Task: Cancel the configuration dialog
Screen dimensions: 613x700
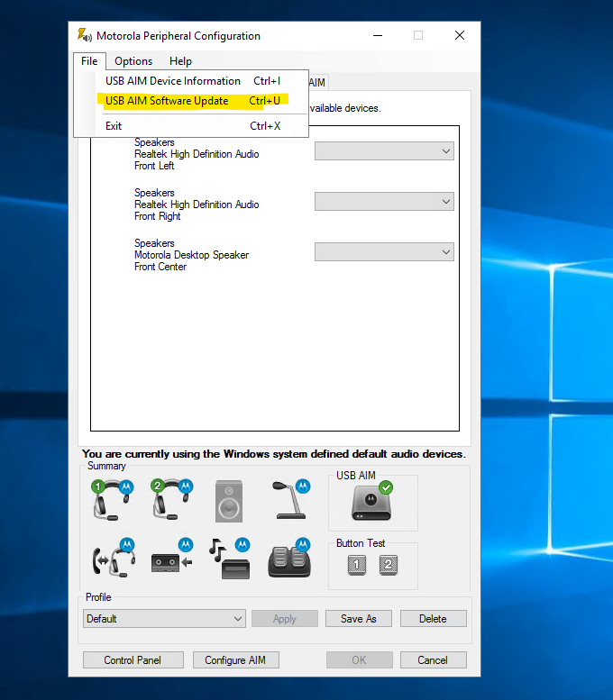Action: click(433, 659)
